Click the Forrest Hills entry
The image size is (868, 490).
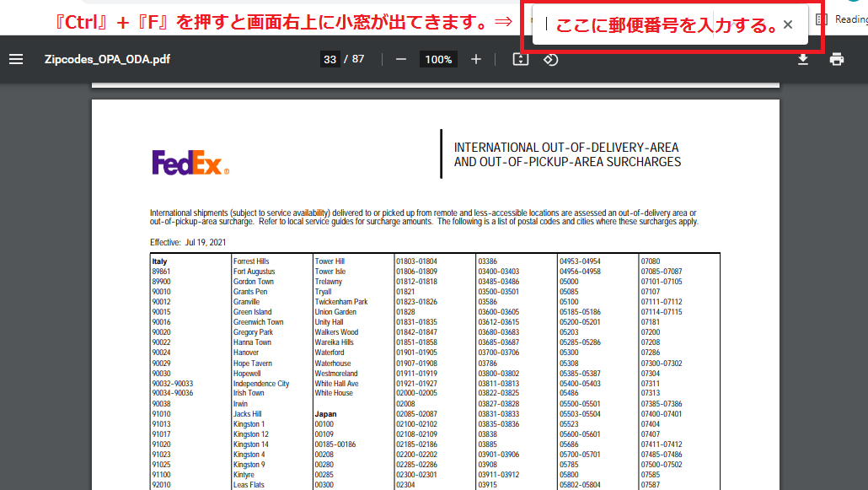coord(251,261)
